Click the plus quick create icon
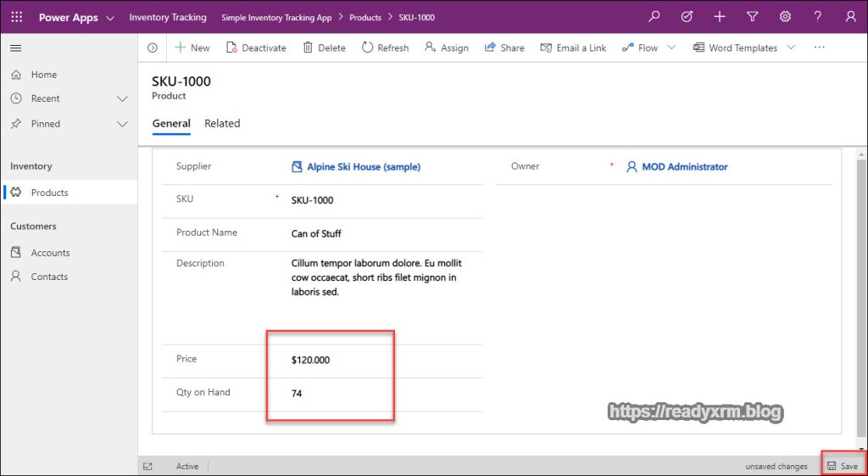The width and height of the screenshot is (868, 476). (720, 17)
